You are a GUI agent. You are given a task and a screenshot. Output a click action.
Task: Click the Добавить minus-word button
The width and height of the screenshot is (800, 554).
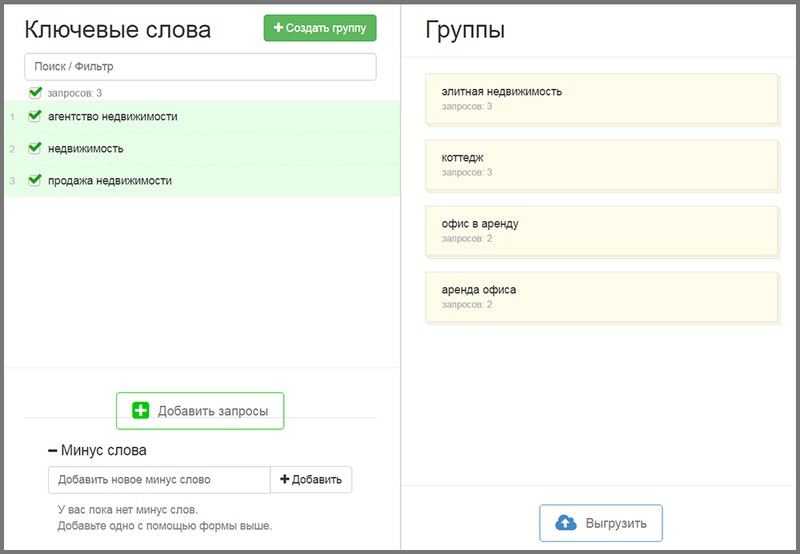coord(311,480)
